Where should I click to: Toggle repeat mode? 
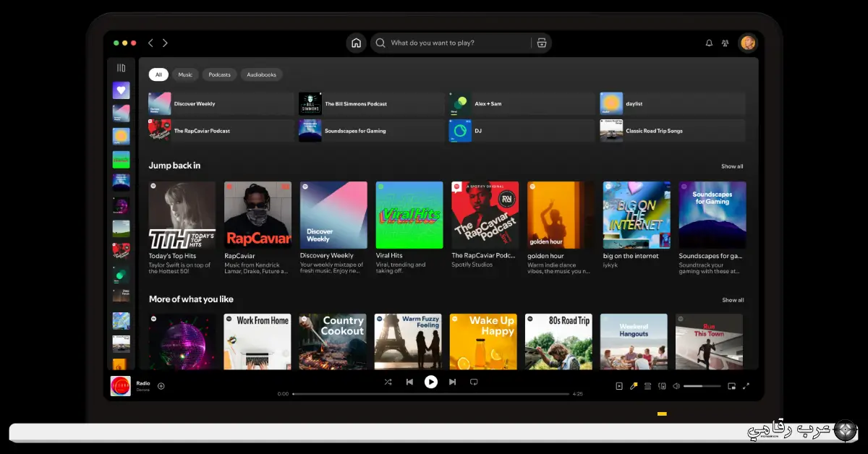(x=474, y=382)
